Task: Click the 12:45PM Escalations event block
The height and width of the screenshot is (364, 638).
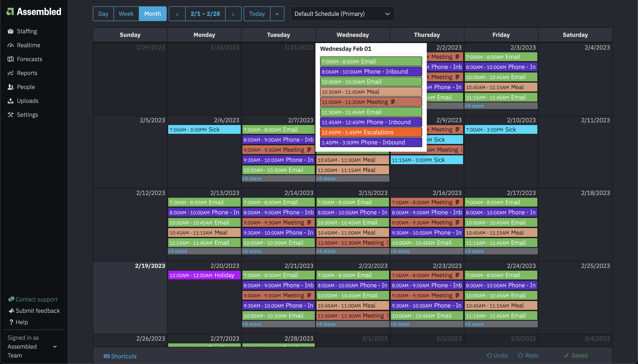Action: tap(371, 132)
